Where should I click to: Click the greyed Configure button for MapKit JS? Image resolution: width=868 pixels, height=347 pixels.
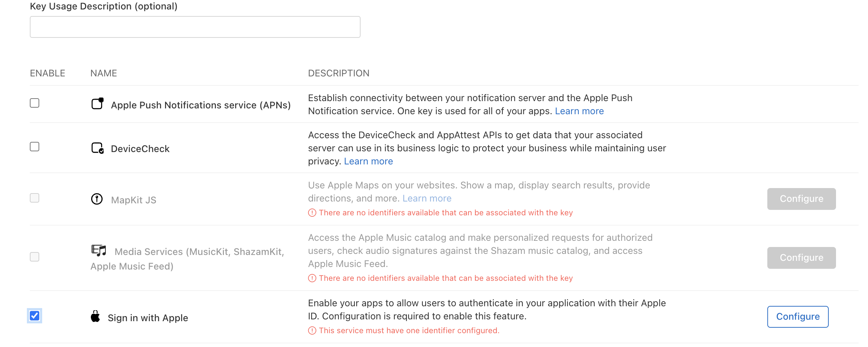(x=801, y=199)
